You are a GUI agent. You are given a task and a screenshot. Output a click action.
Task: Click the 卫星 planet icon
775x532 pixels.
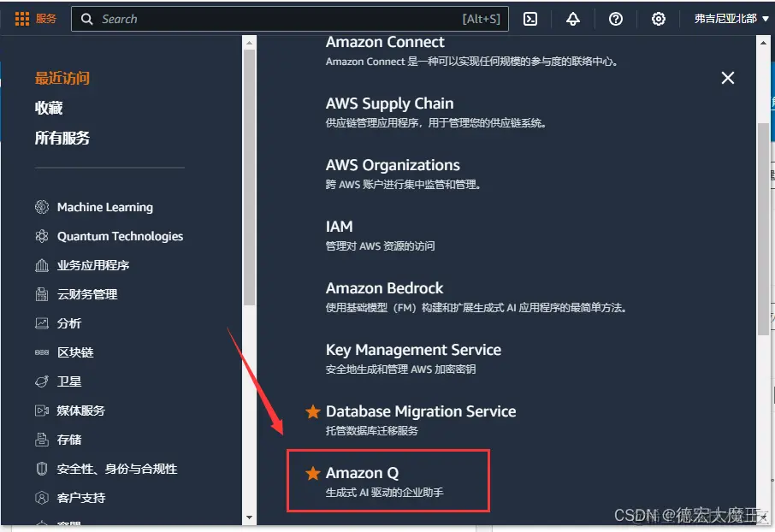(42, 381)
